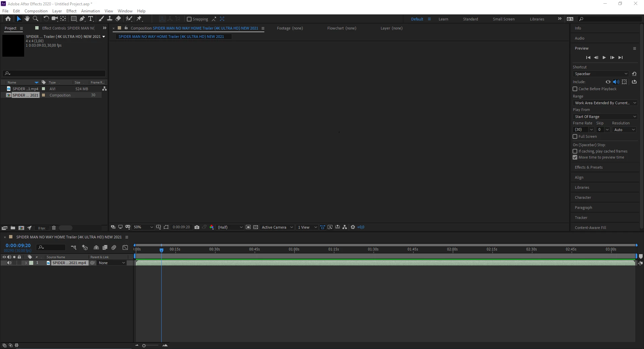Click the snapshot camera icon in viewer
The image size is (644, 349).
click(197, 227)
